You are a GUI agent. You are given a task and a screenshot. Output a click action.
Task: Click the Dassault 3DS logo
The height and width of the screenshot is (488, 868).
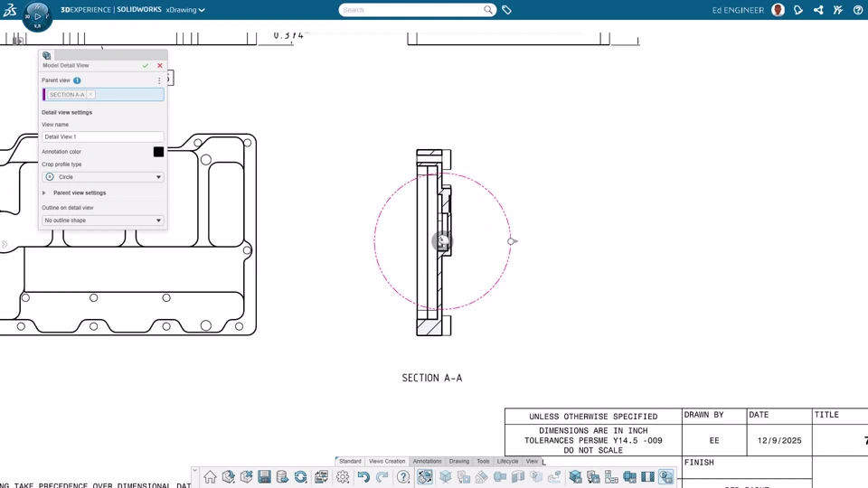(9, 9)
